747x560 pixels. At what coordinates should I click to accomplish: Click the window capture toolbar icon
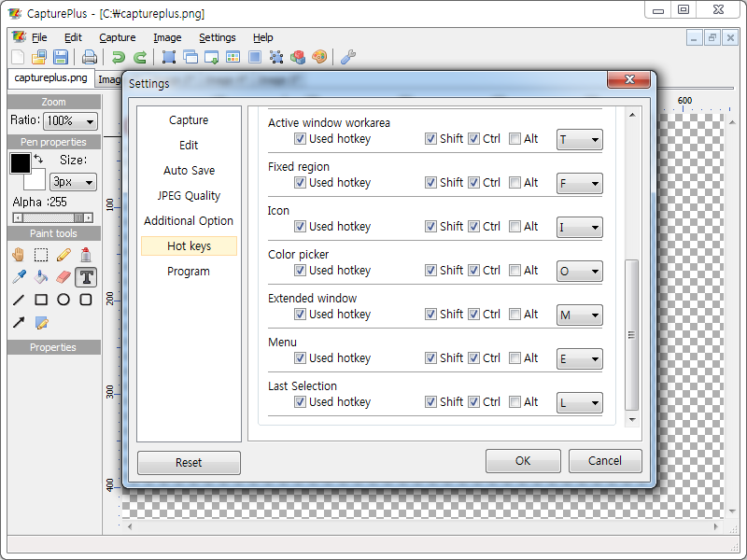(x=190, y=57)
